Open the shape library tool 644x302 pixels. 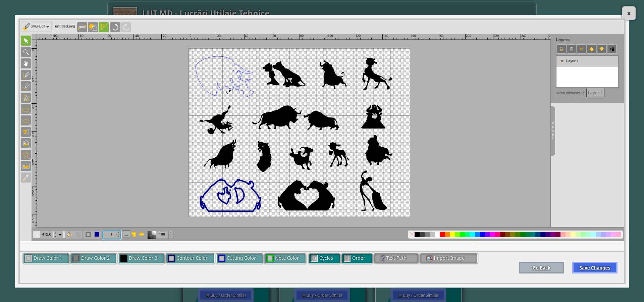26,143
